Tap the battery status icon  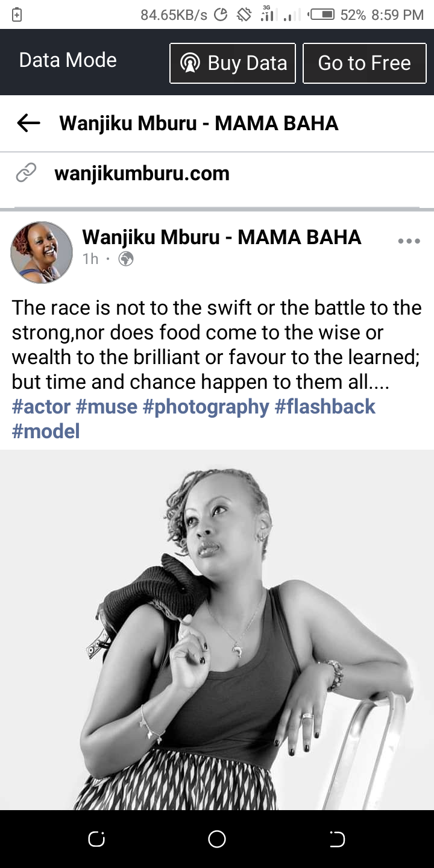pos(322,14)
